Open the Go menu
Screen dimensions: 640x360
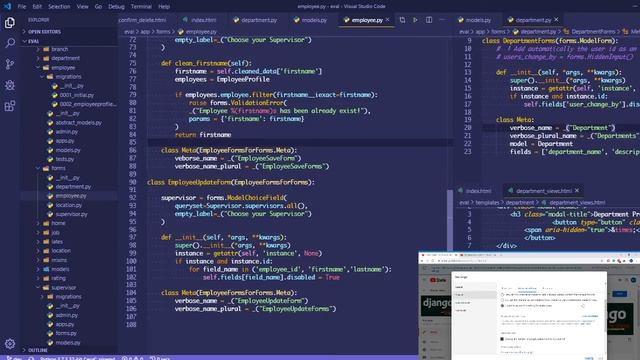tap(98, 7)
